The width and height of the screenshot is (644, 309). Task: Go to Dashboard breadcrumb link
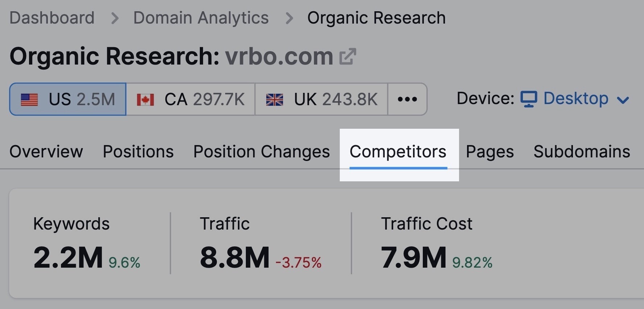point(52,18)
